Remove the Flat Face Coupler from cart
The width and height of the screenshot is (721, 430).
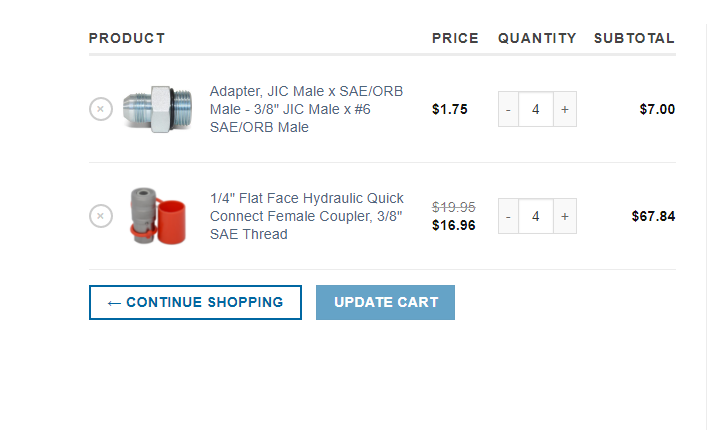click(101, 216)
